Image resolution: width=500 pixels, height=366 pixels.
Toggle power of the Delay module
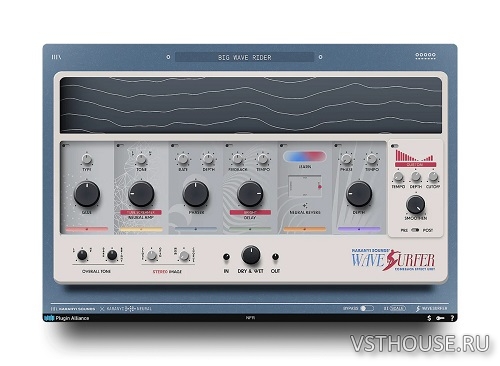coord(228,145)
